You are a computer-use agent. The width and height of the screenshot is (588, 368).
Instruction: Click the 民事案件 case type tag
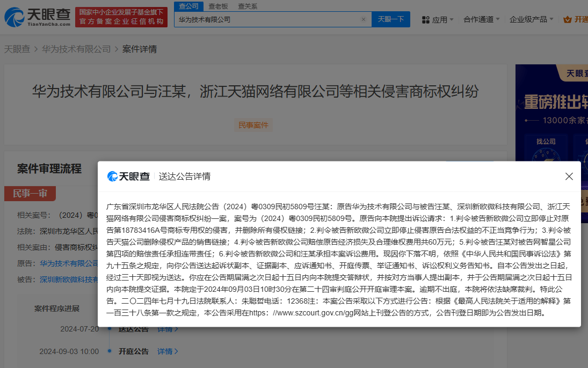click(253, 125)
